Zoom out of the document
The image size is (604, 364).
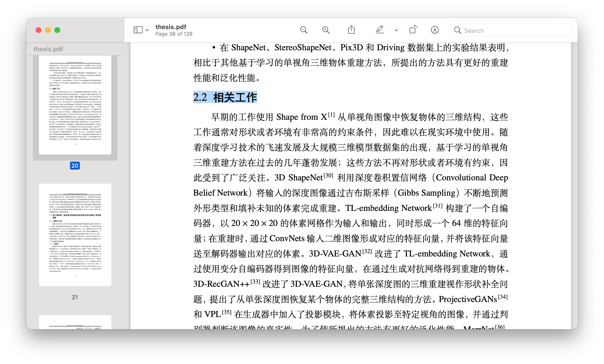click(304, 30)
